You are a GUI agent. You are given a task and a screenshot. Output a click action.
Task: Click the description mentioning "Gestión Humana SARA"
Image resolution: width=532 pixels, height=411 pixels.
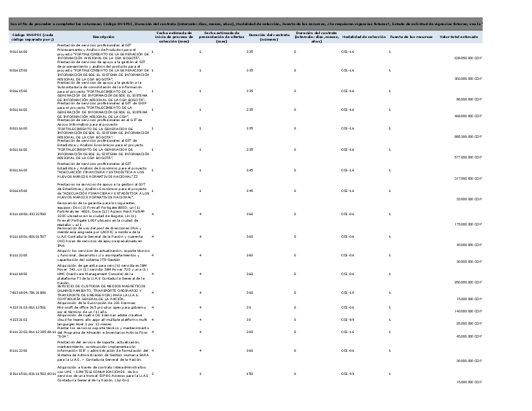[103, 350]
